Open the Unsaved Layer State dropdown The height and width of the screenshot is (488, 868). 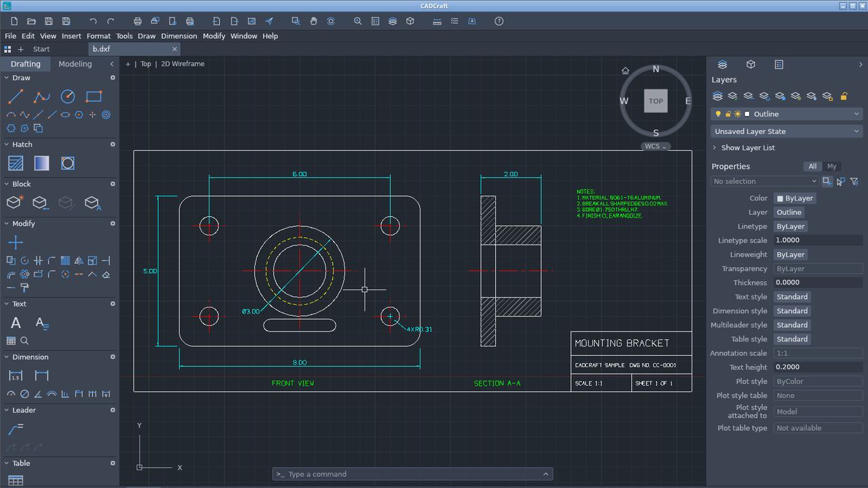[x=787, y=131]
